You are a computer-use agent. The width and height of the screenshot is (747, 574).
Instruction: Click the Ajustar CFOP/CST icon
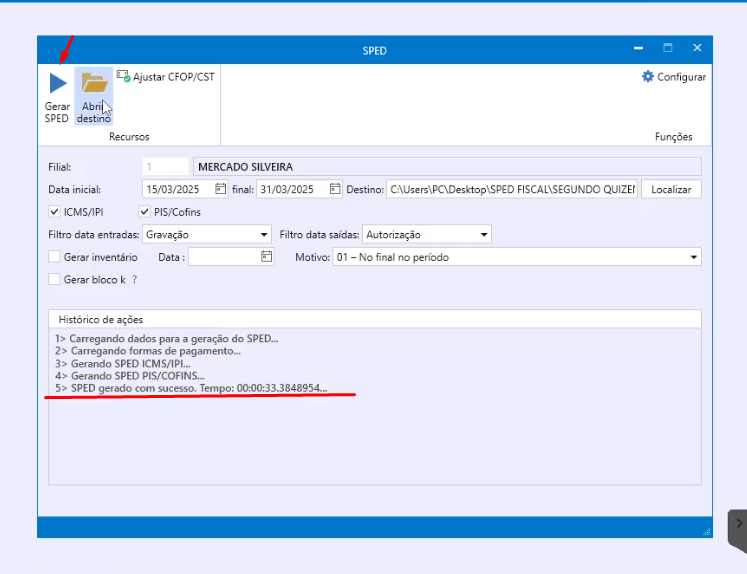124,76
